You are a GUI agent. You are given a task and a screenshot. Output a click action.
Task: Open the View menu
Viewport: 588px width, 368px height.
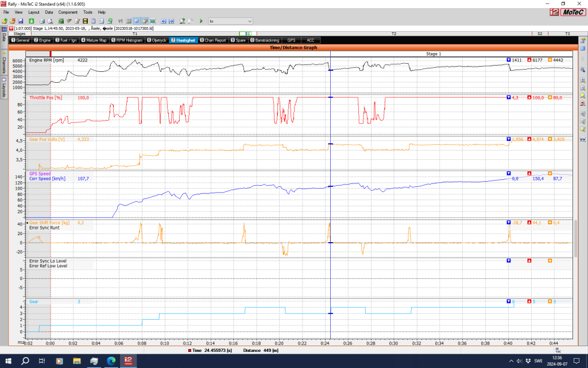tap(18, 12)
